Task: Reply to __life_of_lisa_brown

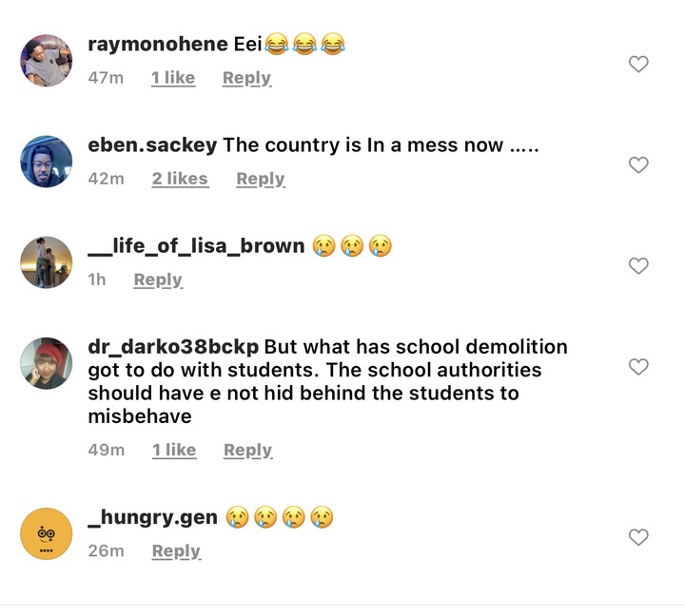Action: (x=158, y=279)
